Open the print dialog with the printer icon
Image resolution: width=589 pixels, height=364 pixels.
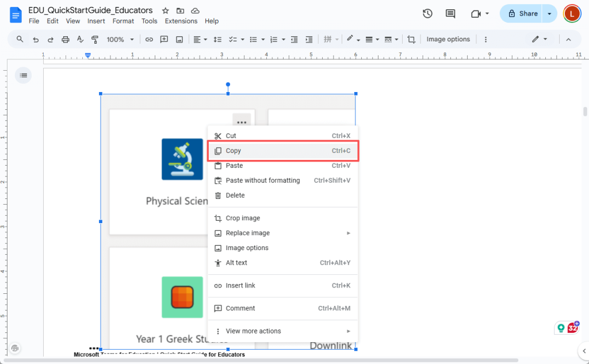[65, 39]
